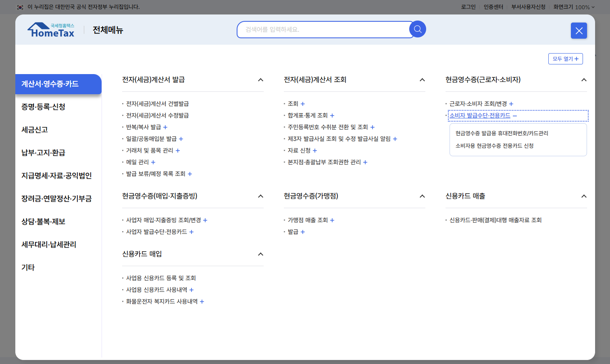Select the 세금신고 sidebar menu
The width and height of the screenshot is (610, 364).
pos(34,130)
